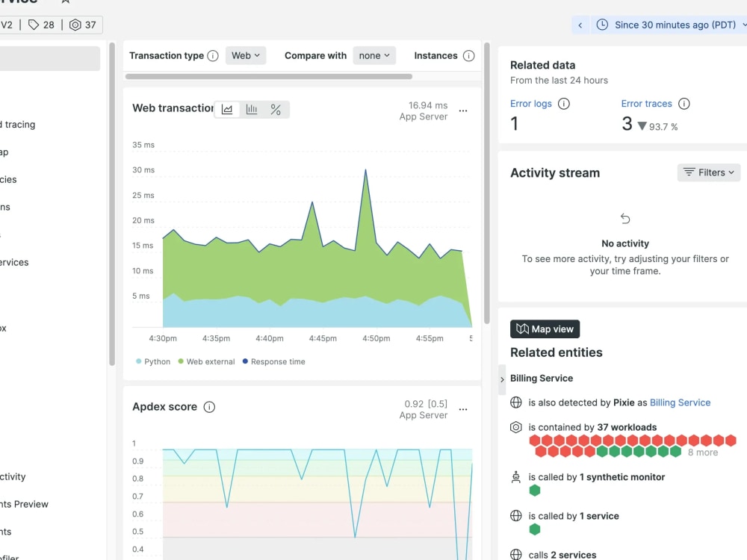Switch Web transactions to percentage view
This screenshot has height=560, width=747.
(276, 110)
